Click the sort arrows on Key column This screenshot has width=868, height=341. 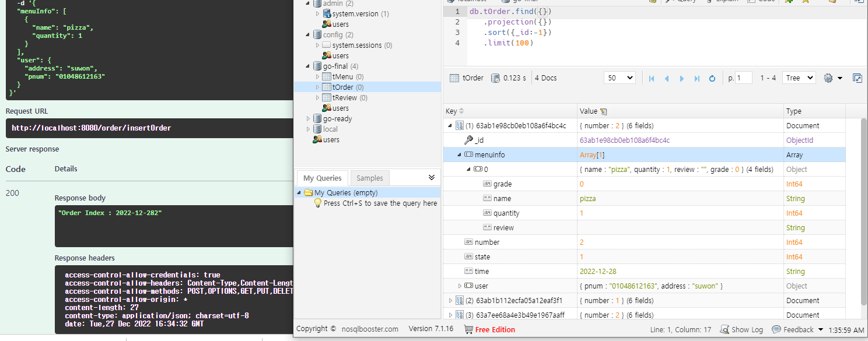tap(462, 111)
